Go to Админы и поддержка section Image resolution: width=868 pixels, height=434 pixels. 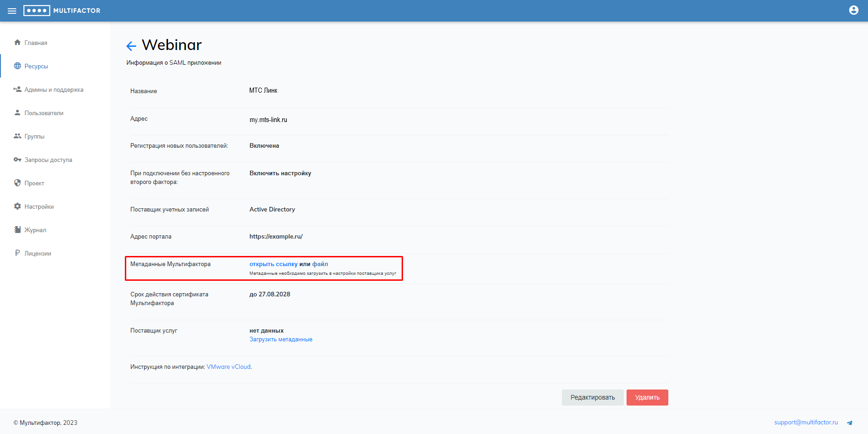54,89
